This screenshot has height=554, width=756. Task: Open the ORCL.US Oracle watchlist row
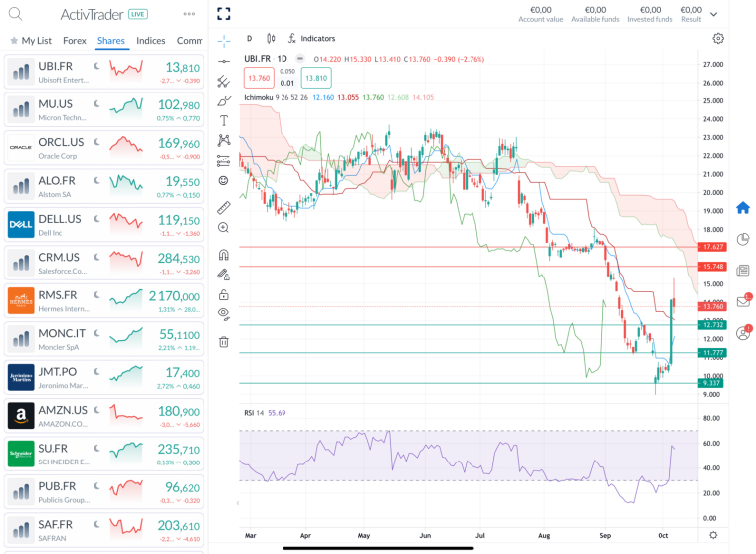pyautogui.click(x=103, y=148)
